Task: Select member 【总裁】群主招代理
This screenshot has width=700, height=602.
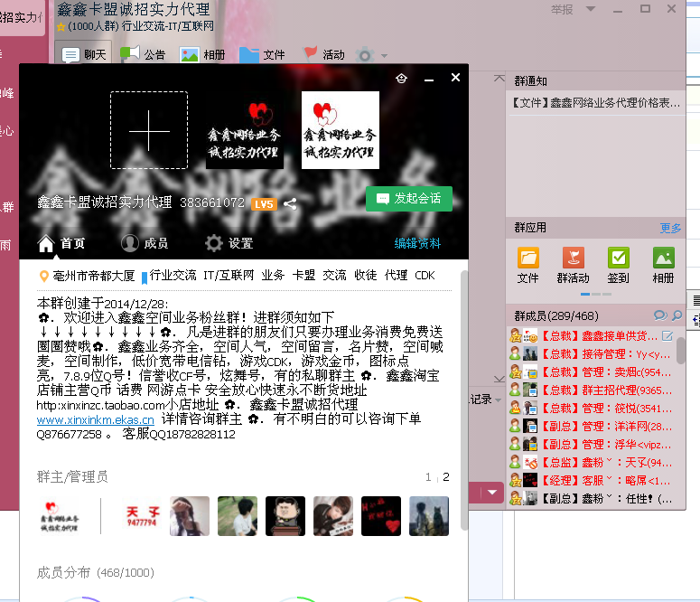Action: coord(591,390)
